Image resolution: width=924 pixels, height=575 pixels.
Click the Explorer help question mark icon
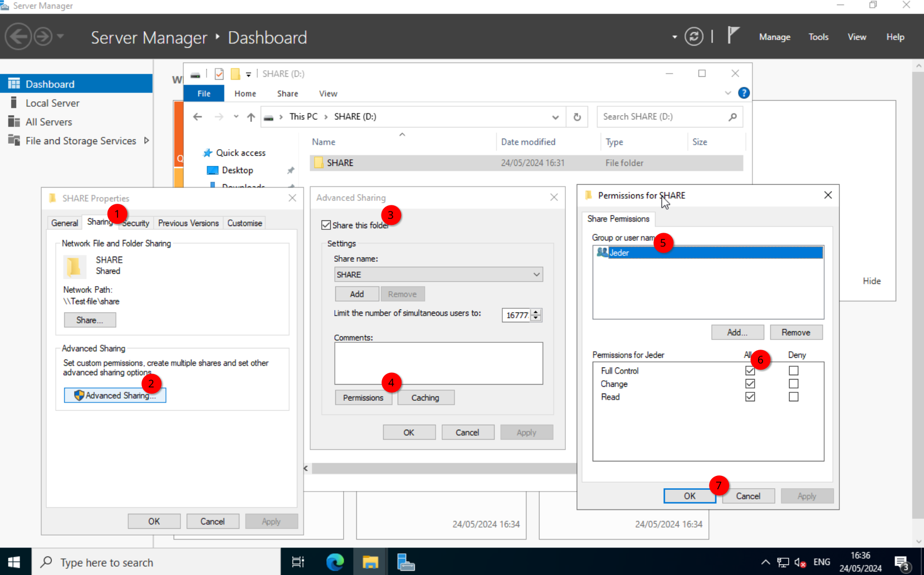pos(744,93)
